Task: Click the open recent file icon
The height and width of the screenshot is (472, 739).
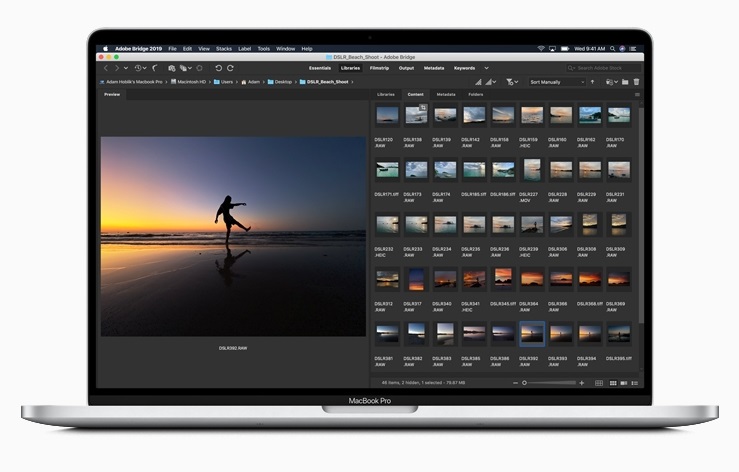Action: pyautogui.click(x=609, y=82)
